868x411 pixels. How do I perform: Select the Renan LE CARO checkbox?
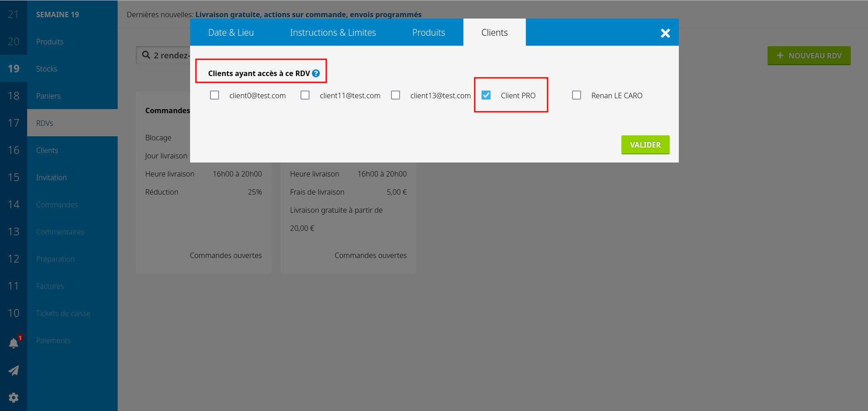point(577,95)
